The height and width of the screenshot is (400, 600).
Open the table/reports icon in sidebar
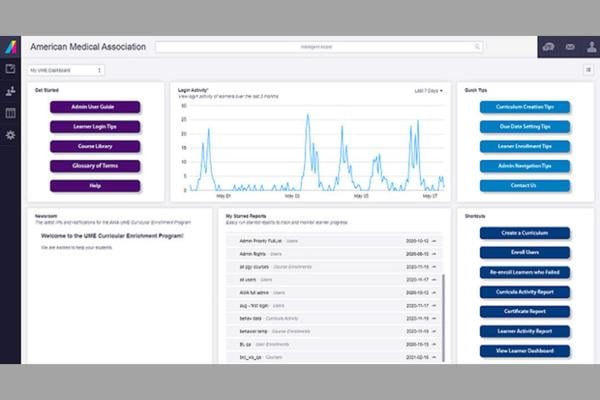click(x=10, y=113)
